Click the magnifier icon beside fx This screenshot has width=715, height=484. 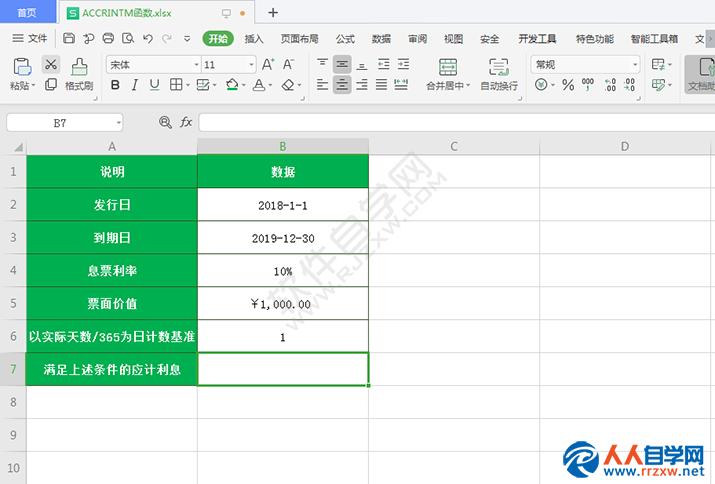(165, 122)
